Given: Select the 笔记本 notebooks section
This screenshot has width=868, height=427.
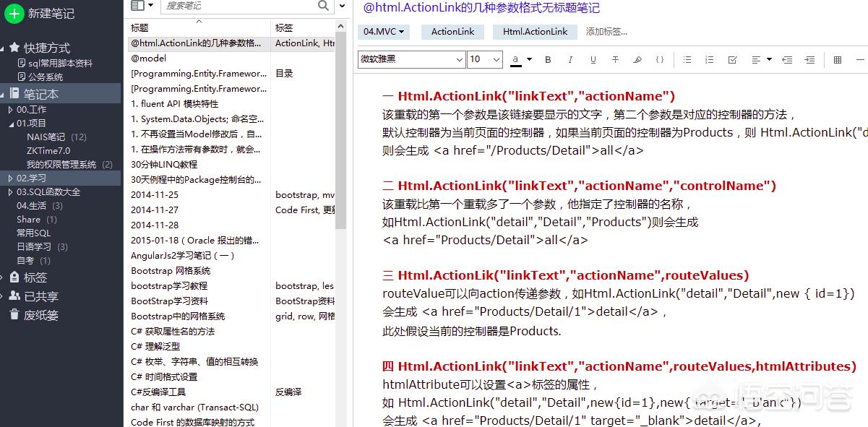Looking at the screenshot, I should pos(61,93).
